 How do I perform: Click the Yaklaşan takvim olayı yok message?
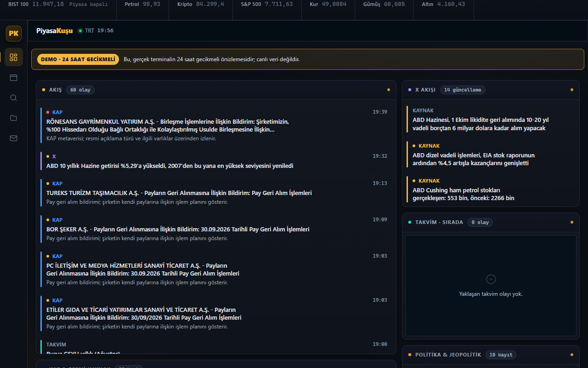(491, 294)
